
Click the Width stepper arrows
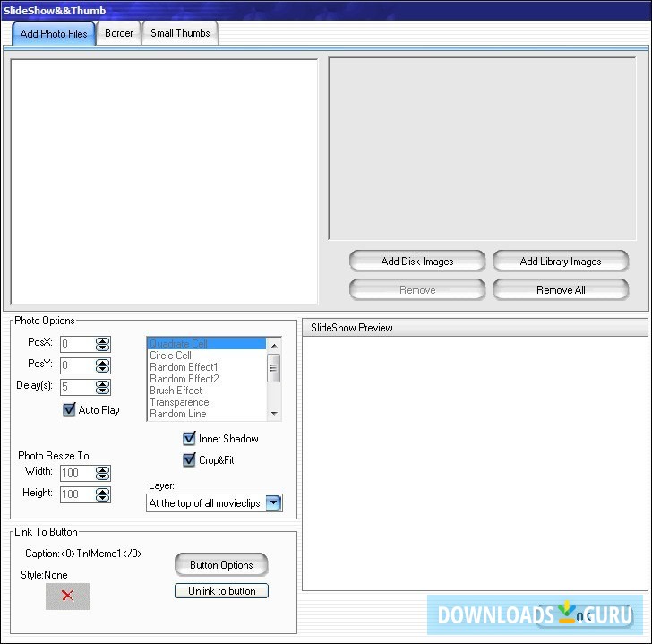[x=102, y=473]
